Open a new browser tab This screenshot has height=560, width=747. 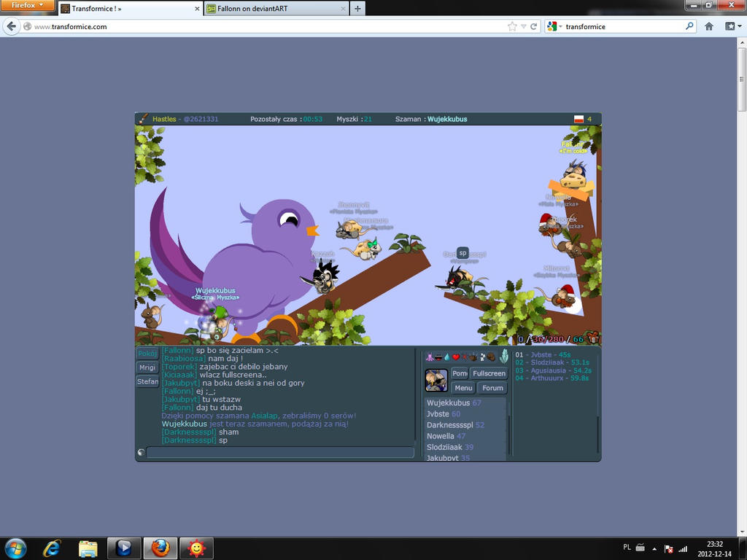[357, 9]
